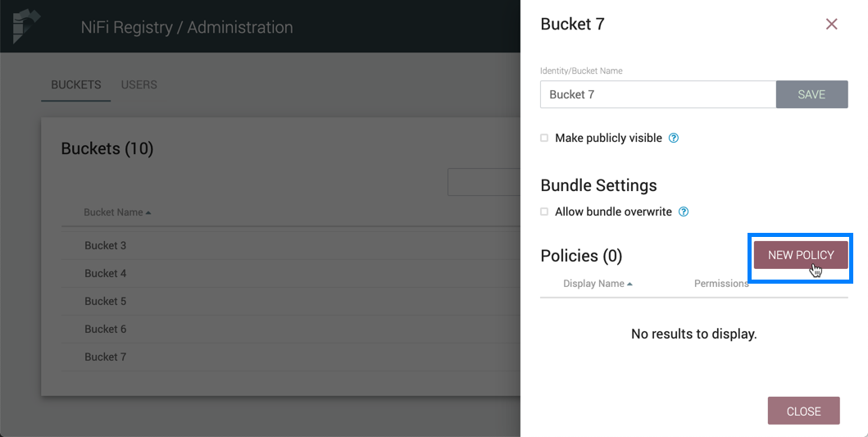Click the Permissions column header
868x437 pixels.
[x=720, y=284]
